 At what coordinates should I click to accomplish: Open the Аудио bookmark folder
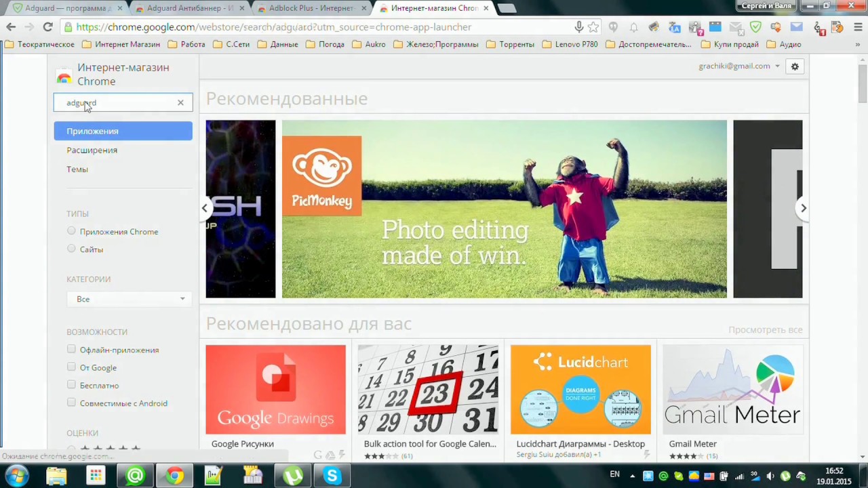point(784,44)
